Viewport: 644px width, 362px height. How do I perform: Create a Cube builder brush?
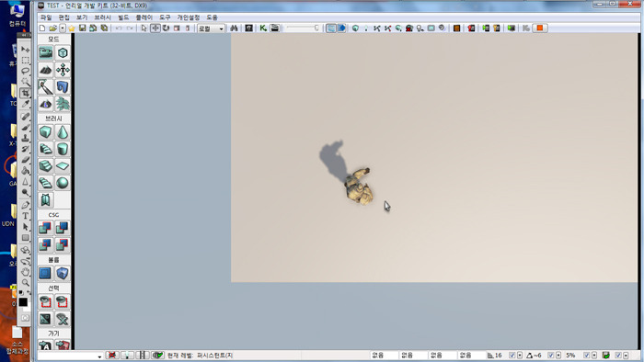tap(46, 132)
